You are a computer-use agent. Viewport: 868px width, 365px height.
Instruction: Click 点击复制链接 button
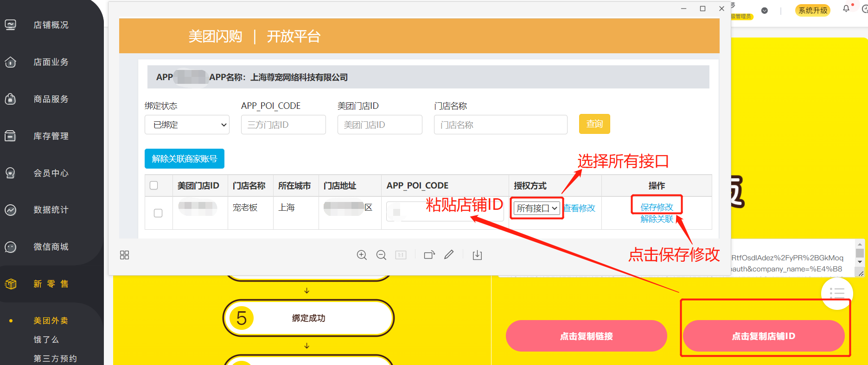[x=587, y=336]
